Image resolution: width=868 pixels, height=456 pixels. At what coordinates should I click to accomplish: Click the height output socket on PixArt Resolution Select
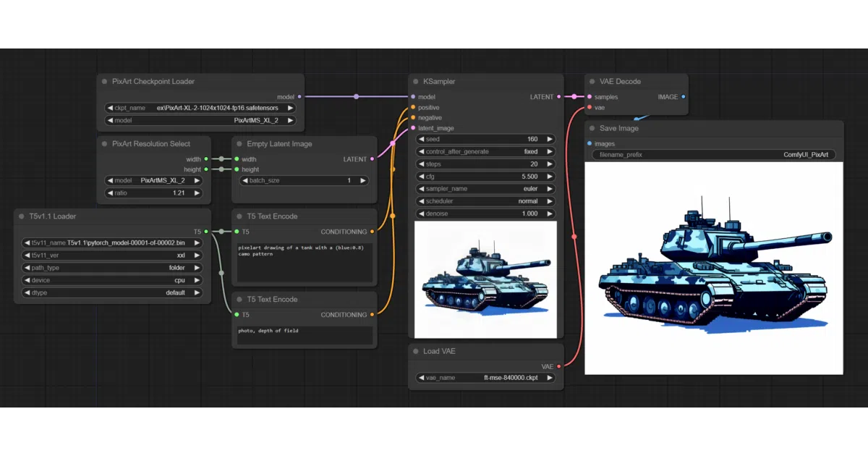coord(206,169)
